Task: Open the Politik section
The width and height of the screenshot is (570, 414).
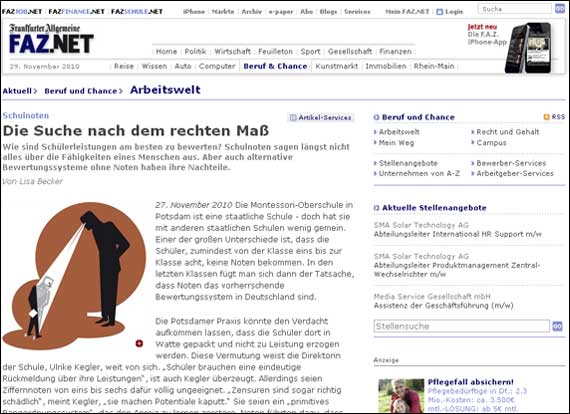Action: 195,52
